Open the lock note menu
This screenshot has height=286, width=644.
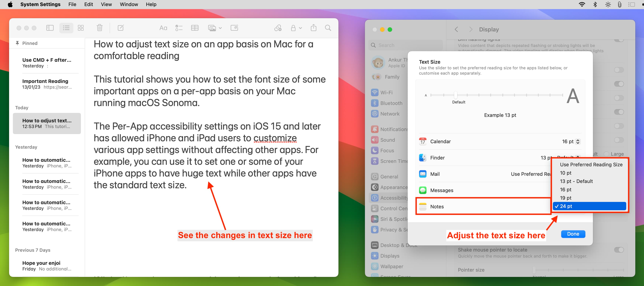296,28
